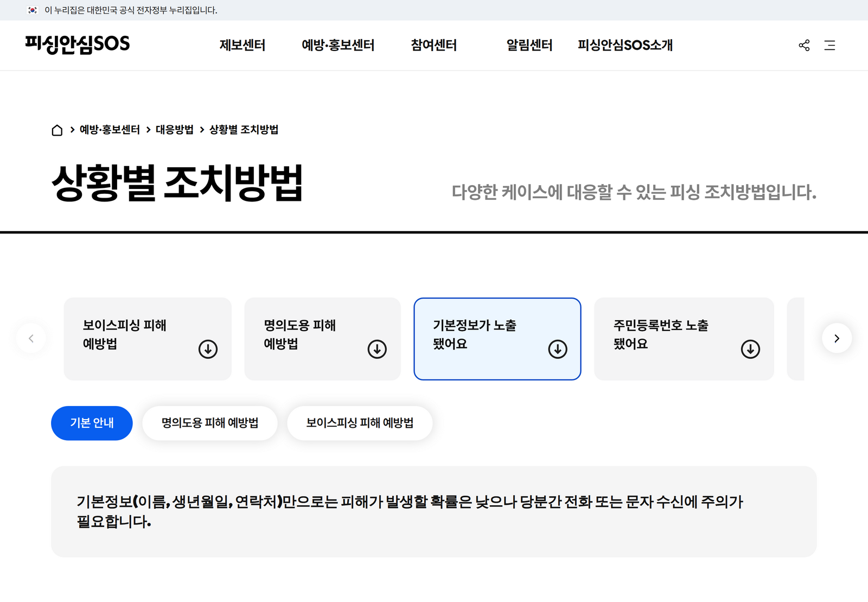
Task: Select the 기본 안내 tab
Action: pyautogui.click(x=92, y=423)
